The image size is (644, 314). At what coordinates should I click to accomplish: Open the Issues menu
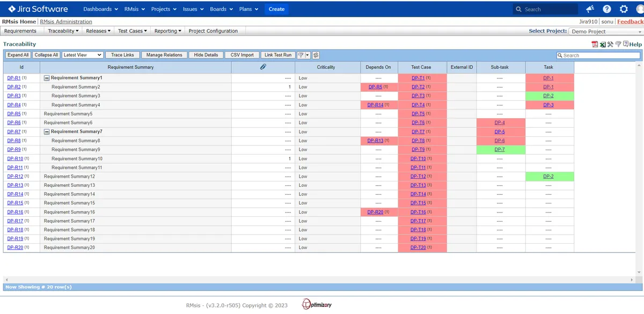pos(193,9)
